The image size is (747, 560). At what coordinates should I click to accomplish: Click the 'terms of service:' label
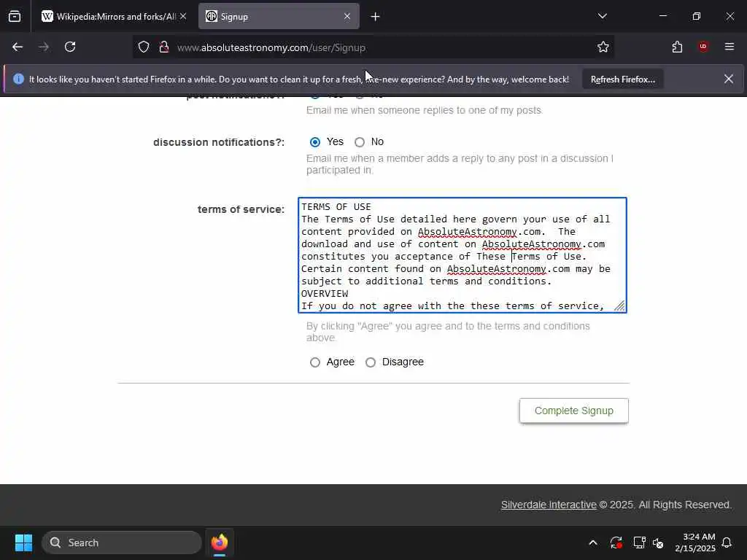pyautogui.click(x=241, y=209)
